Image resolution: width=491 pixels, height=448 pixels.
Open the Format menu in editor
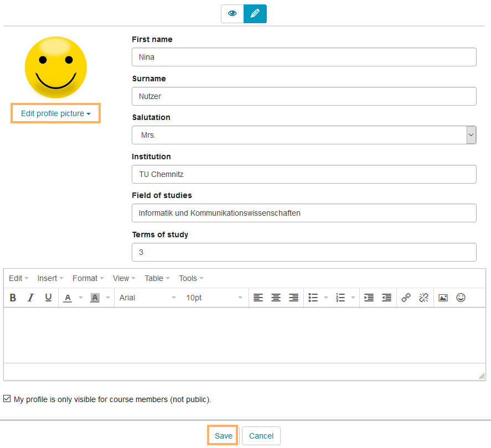89,278
